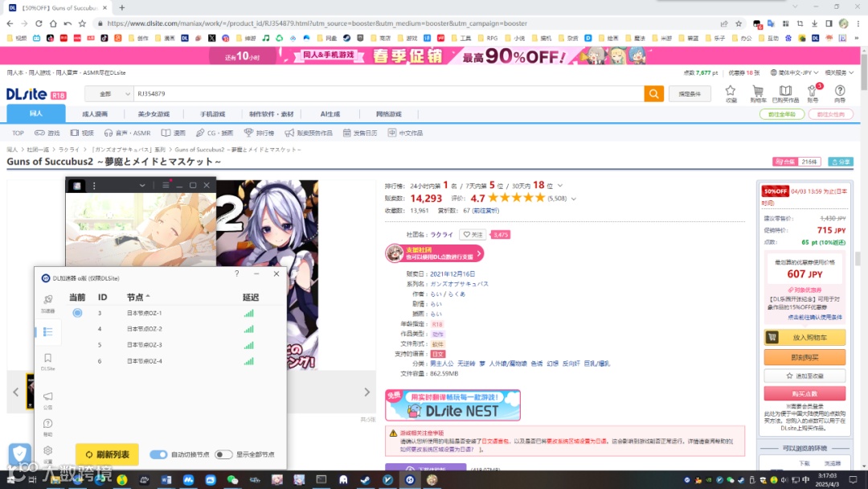Click browser reload button
The image size is (868, 489).
point(39,23)
